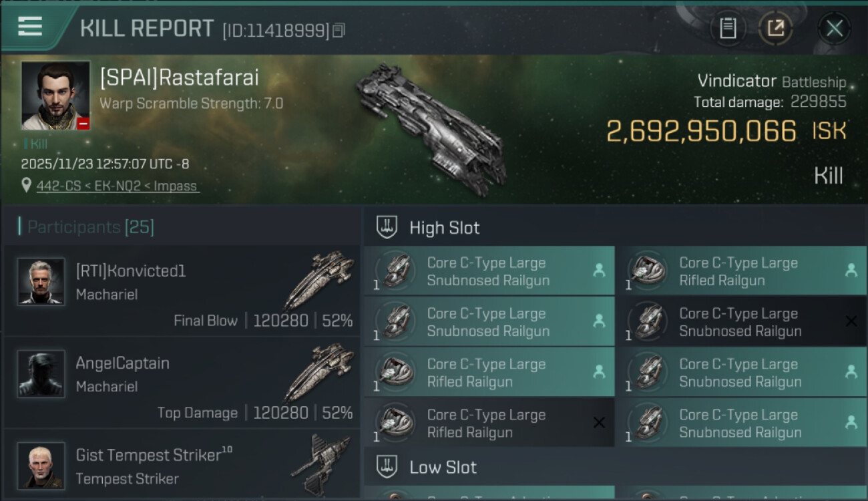Viewport: 868px width, 501px height.
Task: Select first Core C-Type Large Snubnosed Railgun
Action: 489,271
